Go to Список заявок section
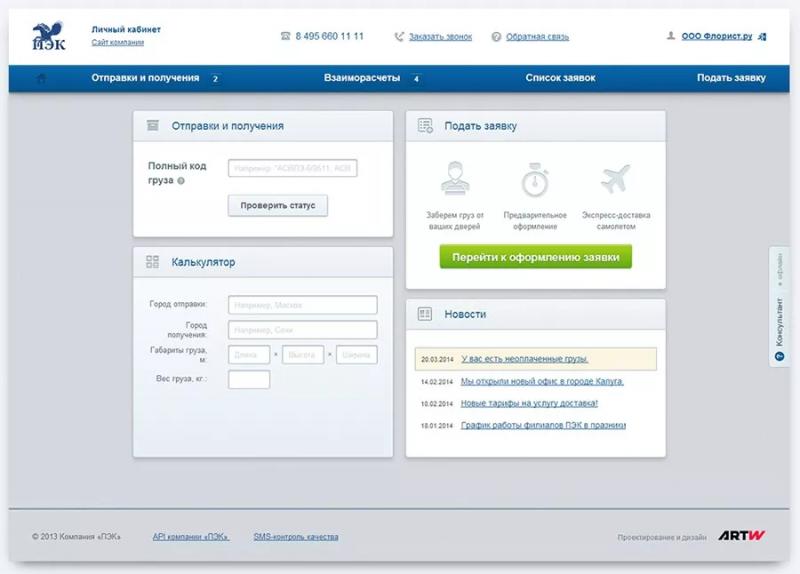800x574 pixels. point(560,78)
